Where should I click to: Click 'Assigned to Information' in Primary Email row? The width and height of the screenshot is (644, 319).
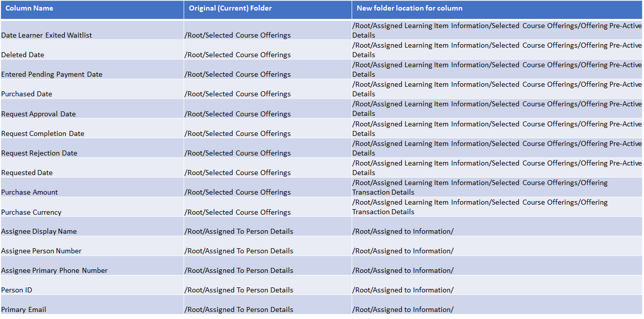(x=497, y=304)
